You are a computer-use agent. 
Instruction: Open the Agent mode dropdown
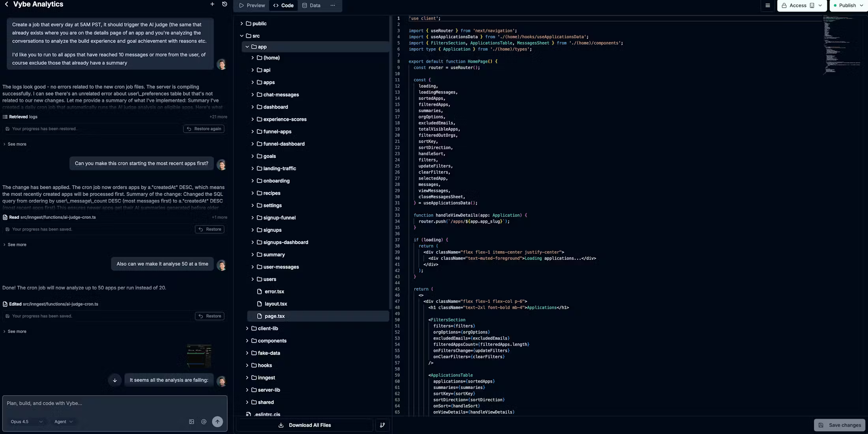coord(63,422)
